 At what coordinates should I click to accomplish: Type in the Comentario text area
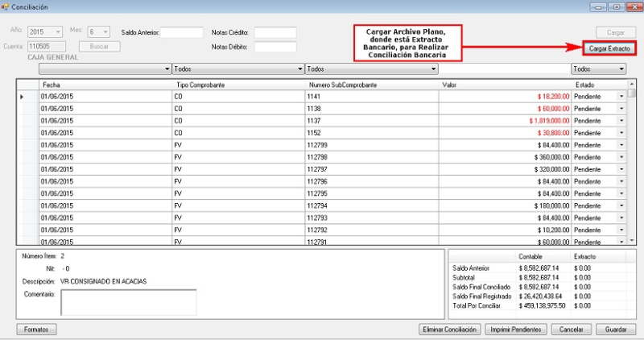[x=129, y=302]
